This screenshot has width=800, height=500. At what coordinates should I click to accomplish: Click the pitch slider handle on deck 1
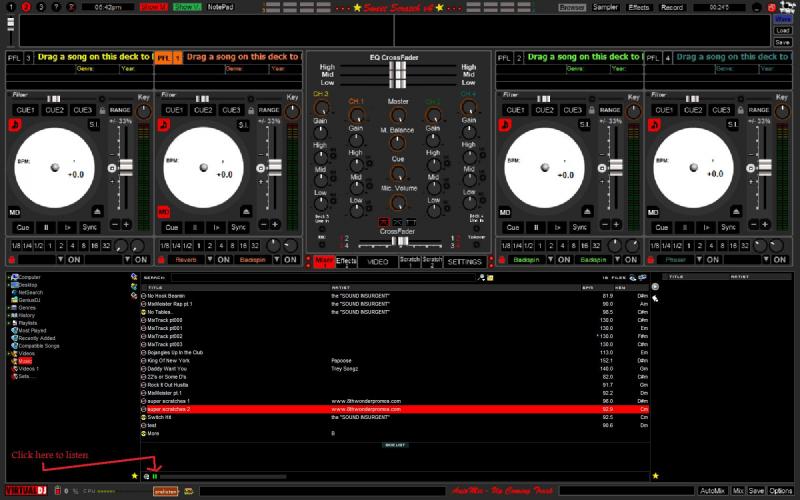[x=274, y=167]
